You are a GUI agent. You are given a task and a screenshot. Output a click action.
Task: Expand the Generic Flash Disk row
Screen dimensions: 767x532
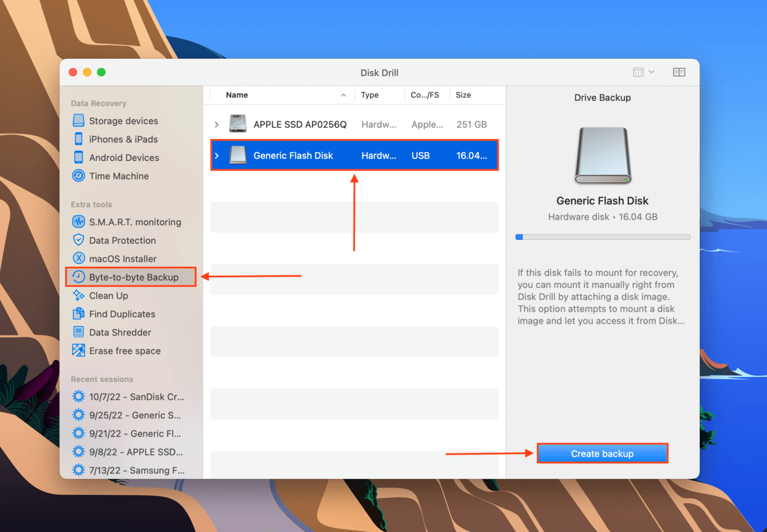coord(217,155)
